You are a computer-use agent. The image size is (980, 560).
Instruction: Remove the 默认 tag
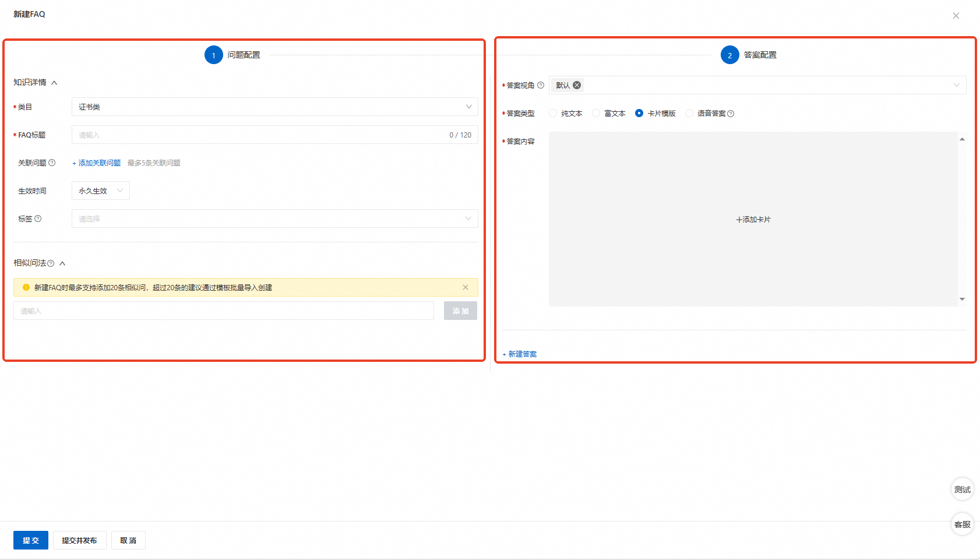point(577,85)
